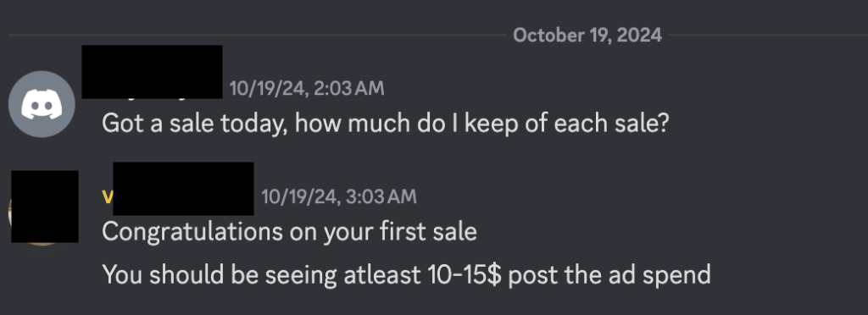Click the October 19, 2024 date divider
This screenshot has height=315, width=868.
(587, 36)
